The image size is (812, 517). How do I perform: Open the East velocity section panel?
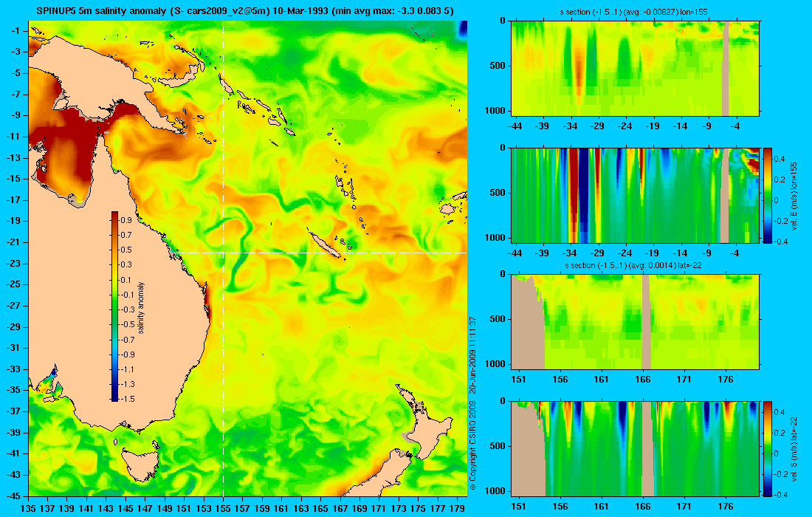coord(635,195)
